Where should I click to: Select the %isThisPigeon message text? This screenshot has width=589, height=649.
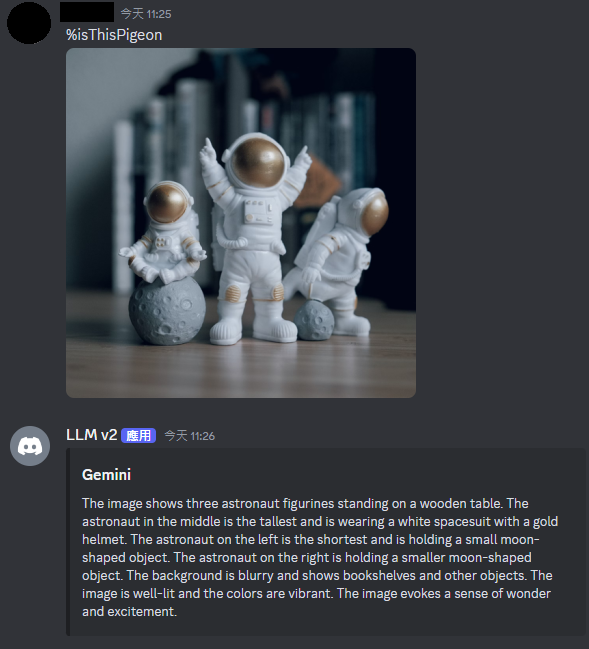click(114, 35)
